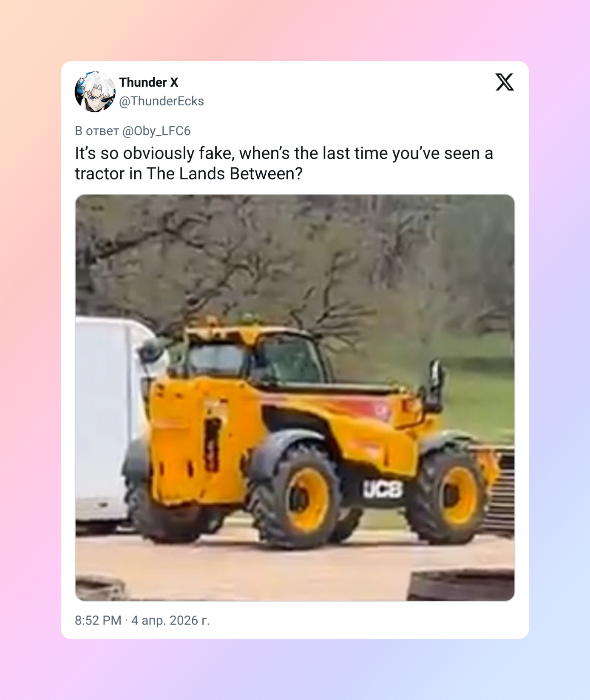
Task: Open the @Oby_LFC6 mention link
Action: (x=156, y=131)
